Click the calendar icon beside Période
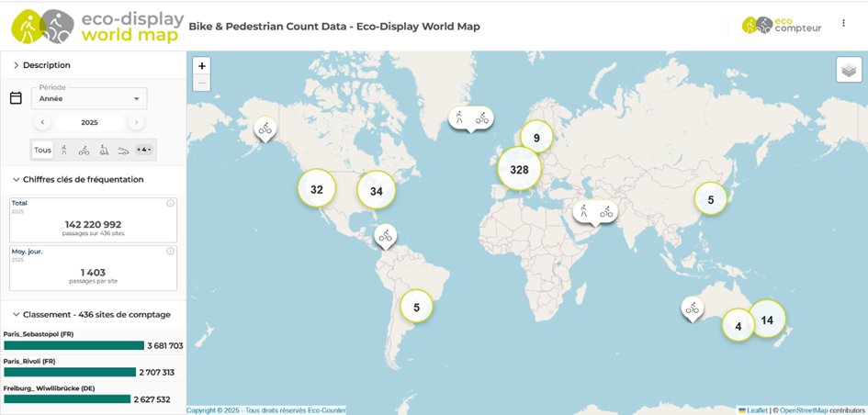 (x=16, y=98)
